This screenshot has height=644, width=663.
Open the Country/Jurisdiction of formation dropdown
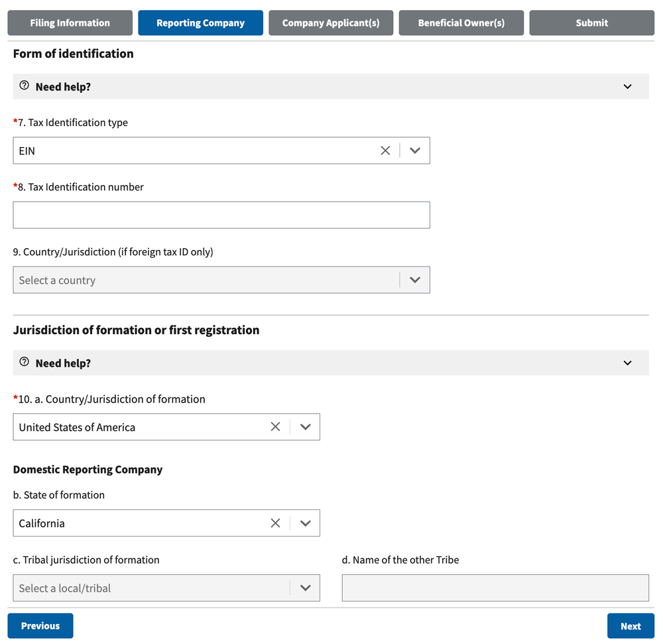point(305,426)
